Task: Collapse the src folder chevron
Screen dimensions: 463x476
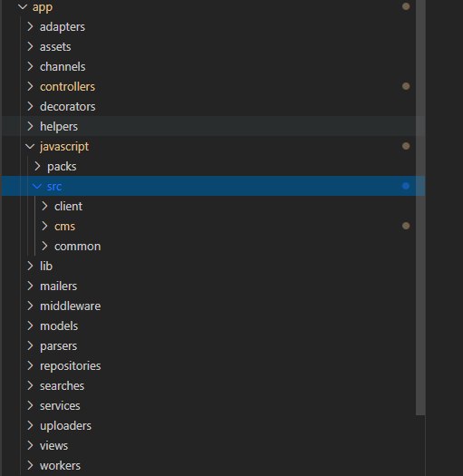Action: pos(37,187)
